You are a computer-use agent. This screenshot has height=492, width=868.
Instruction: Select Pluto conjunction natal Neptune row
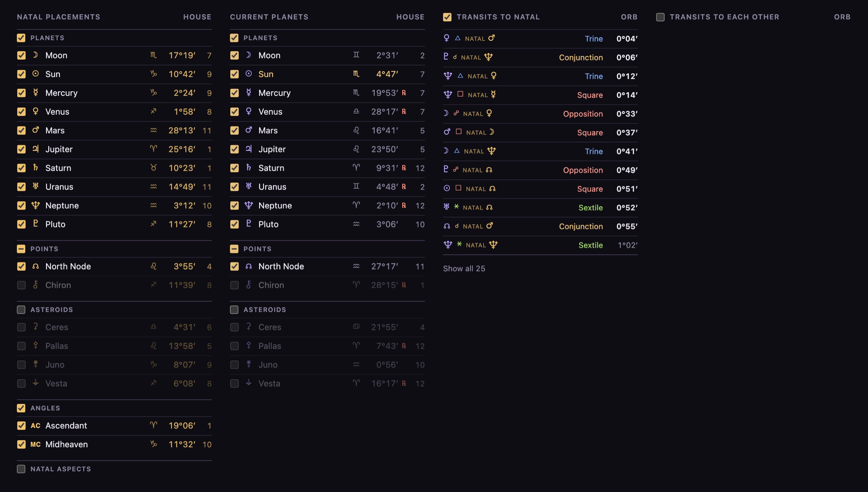coord(540,57)
